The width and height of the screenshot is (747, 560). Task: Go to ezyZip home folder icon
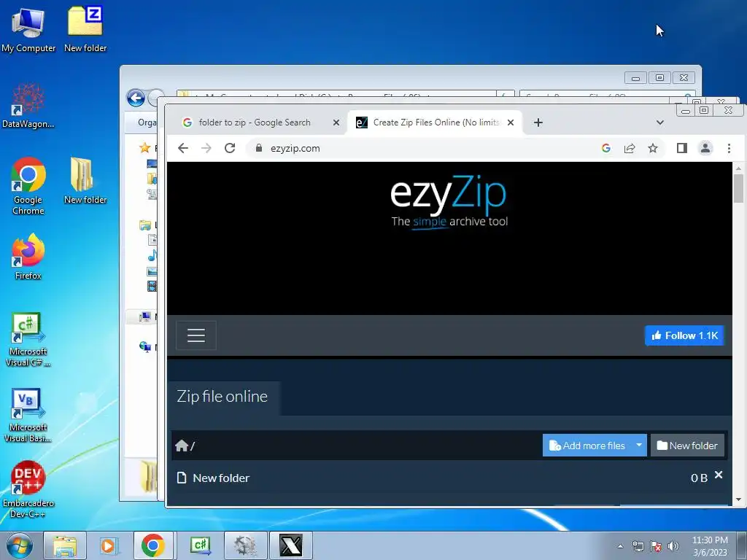pyautogui.click(x=182, y=446)
